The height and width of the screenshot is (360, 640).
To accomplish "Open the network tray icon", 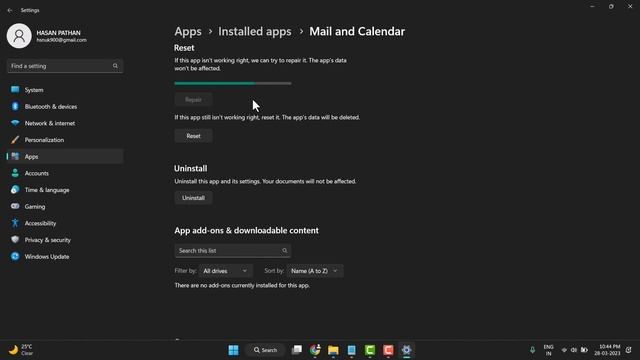I will (564, 350).
